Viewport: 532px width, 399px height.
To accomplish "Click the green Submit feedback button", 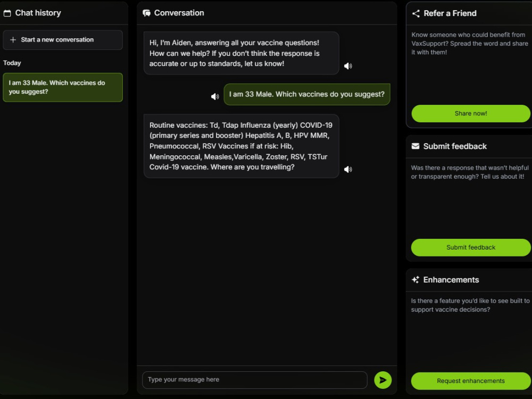I will [x=471, y=247].
